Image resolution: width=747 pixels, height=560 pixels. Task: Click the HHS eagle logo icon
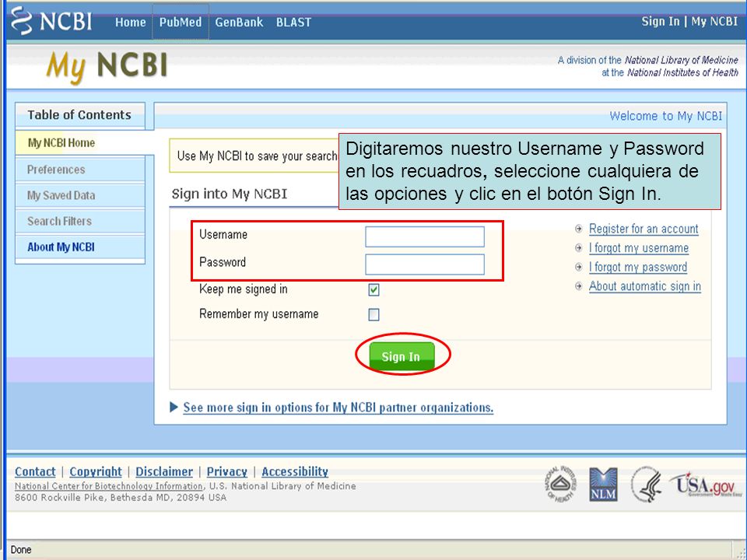click(x=647, y=485)
